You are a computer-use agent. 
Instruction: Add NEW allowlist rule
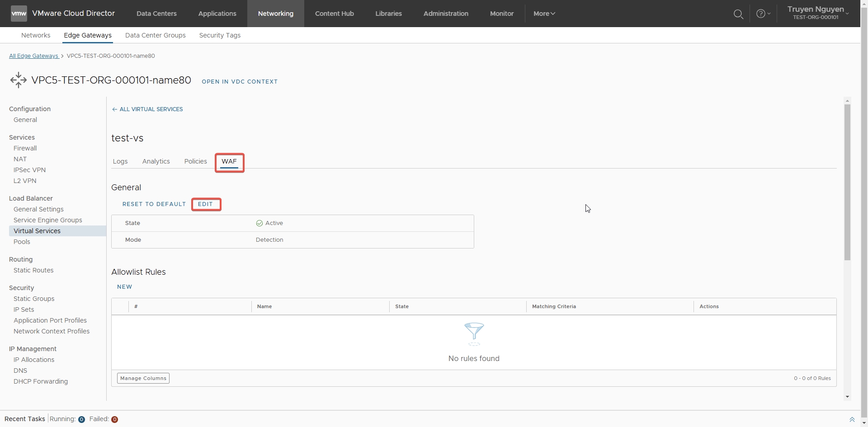124,287
